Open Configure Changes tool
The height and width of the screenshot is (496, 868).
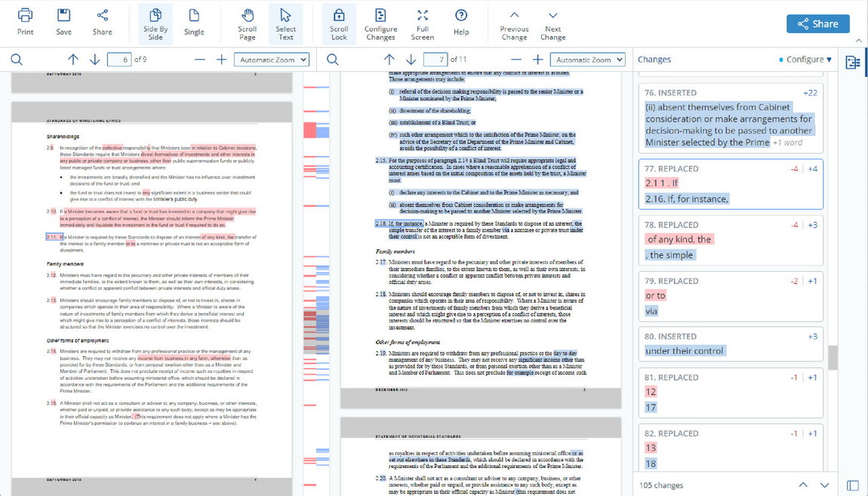click(x=380, y=23)
